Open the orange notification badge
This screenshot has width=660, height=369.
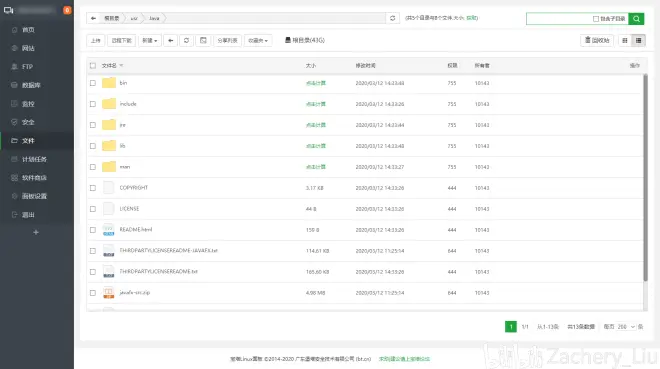click(x=67, y=10)
